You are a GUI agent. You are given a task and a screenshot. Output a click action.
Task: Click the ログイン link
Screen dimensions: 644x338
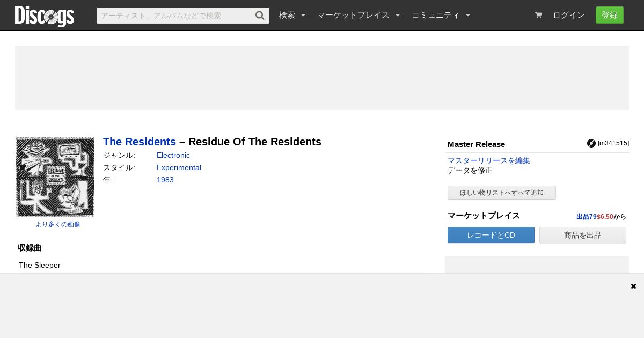[x=569, y=16]
